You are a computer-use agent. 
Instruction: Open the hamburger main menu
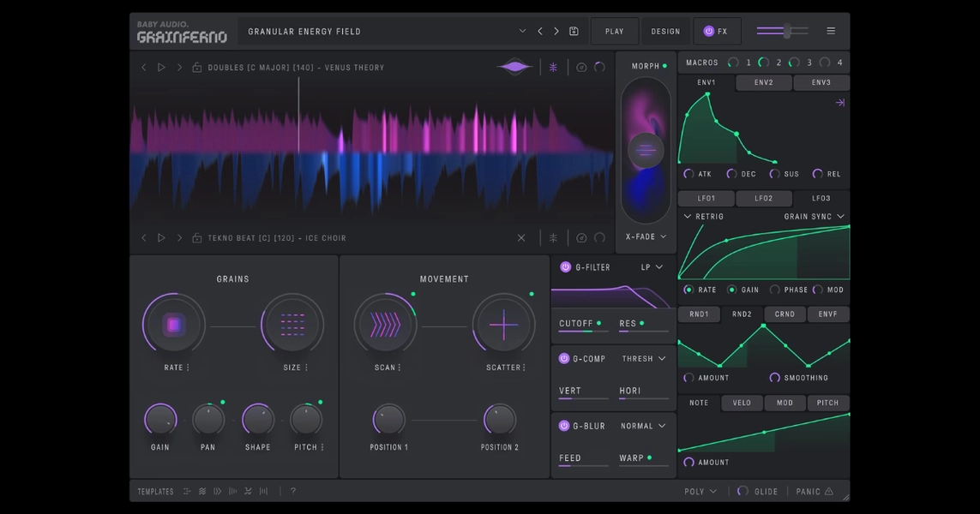[x=831, y=31]
